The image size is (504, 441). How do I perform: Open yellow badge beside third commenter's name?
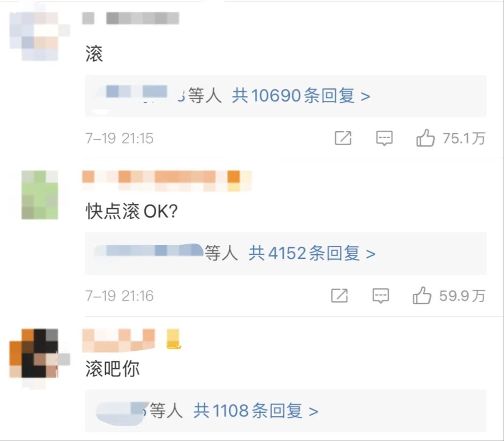tap(174, 339)
